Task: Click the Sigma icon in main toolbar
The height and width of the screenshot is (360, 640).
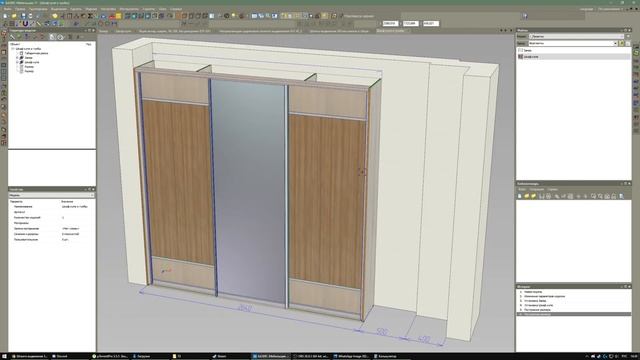Action: [x=90, y=16]
